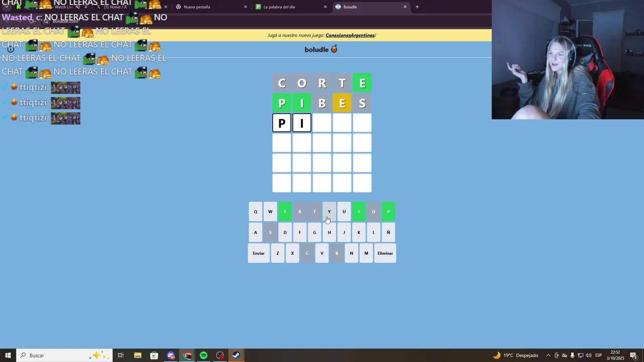Click the gray C key on the keyboard
Screen dimensions: 644x362
point(307,253)
